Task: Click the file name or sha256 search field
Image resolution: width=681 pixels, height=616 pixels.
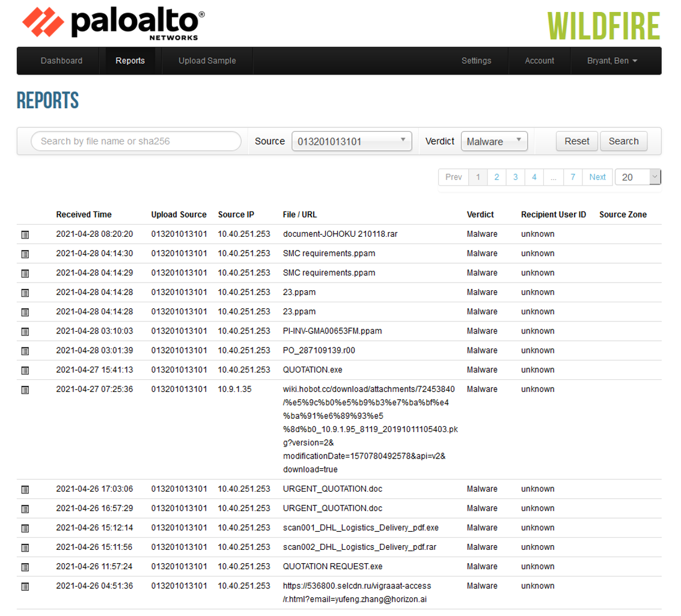Action: pyautogui.click(x=136, y=141)
